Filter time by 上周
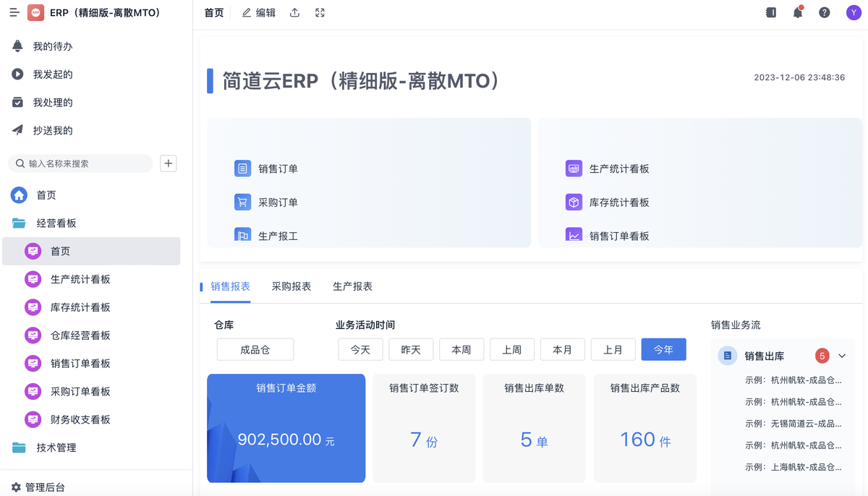Screen dimensions: 868x496 (512, 349)
